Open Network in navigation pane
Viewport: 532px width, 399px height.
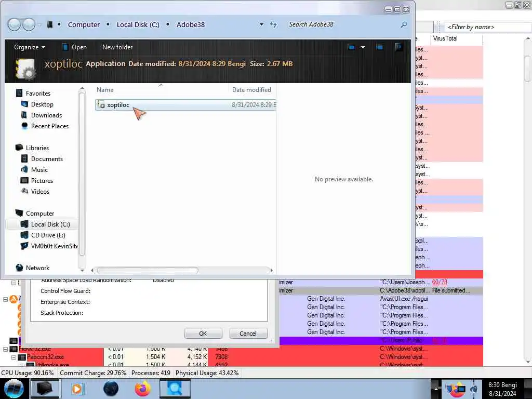pyautogui.click(x=37, y=268)
